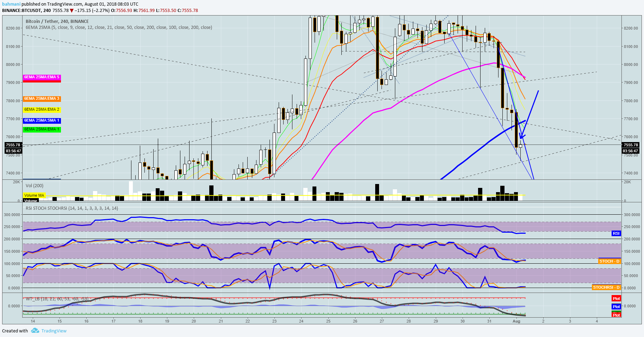Click the red down-arrow change icon in header
644x337 pixels.
pos(72,11)
